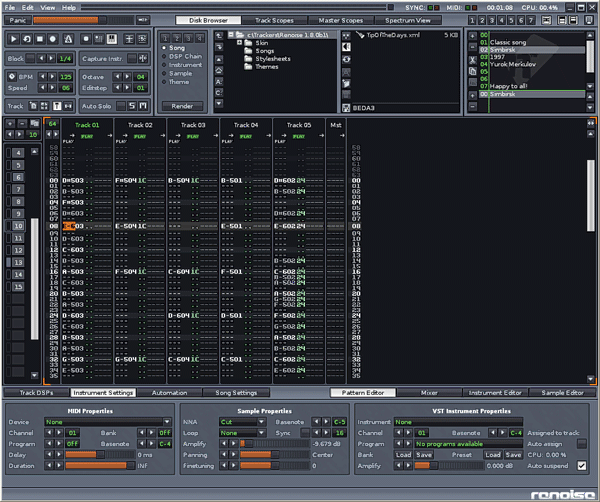
Task: Select the Sample radio button
Action: tap(164, 73)
